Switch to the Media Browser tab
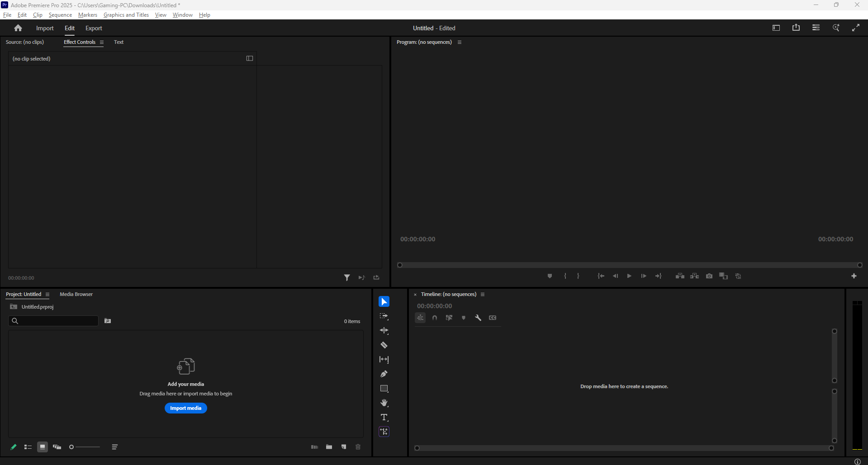Image resolution: width=868 pixels, height=465 pixels. coord(76,294)
